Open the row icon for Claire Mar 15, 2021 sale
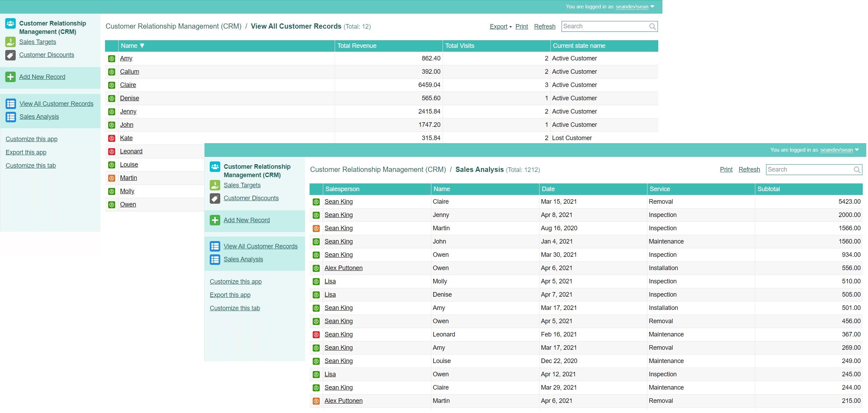 (x=316, y=202)
